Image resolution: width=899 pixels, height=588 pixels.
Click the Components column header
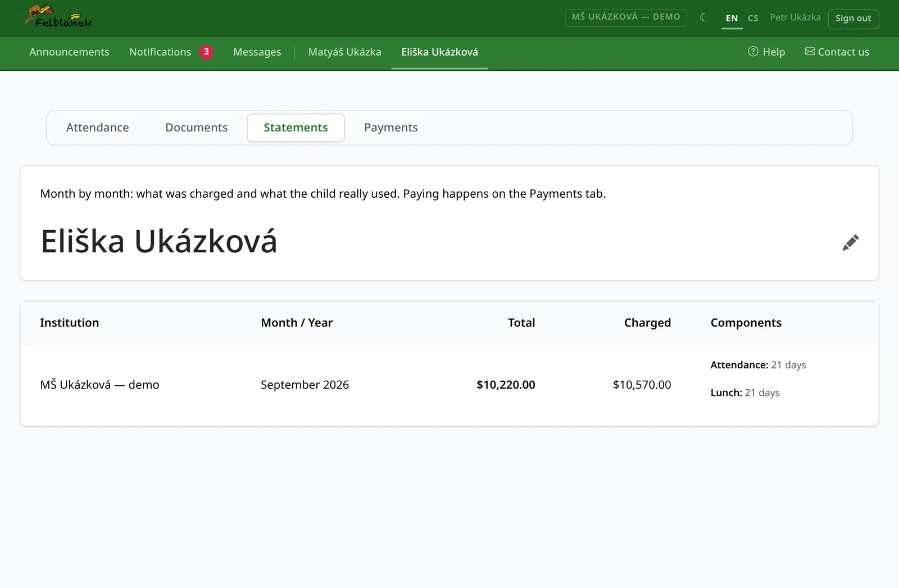coord(746,322)
